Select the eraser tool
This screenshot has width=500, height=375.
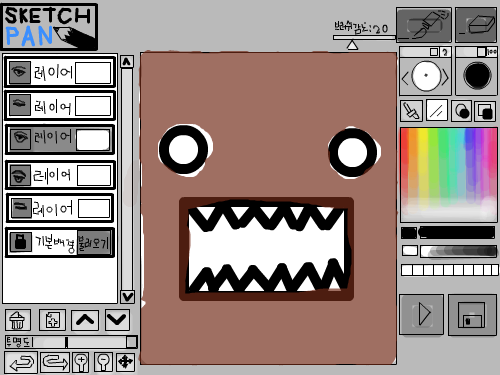(x=476, y=25)
